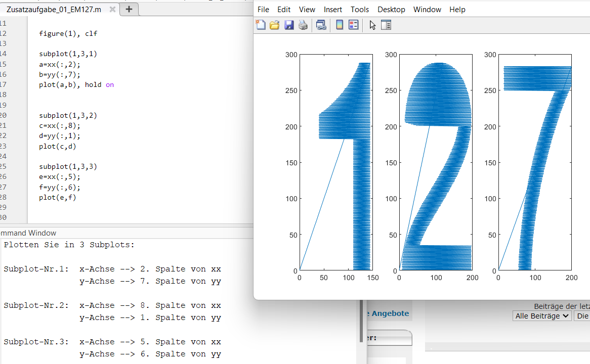590x364 pixels.
Task: Open the Property Inspector icon
Action: click(386, 25)
